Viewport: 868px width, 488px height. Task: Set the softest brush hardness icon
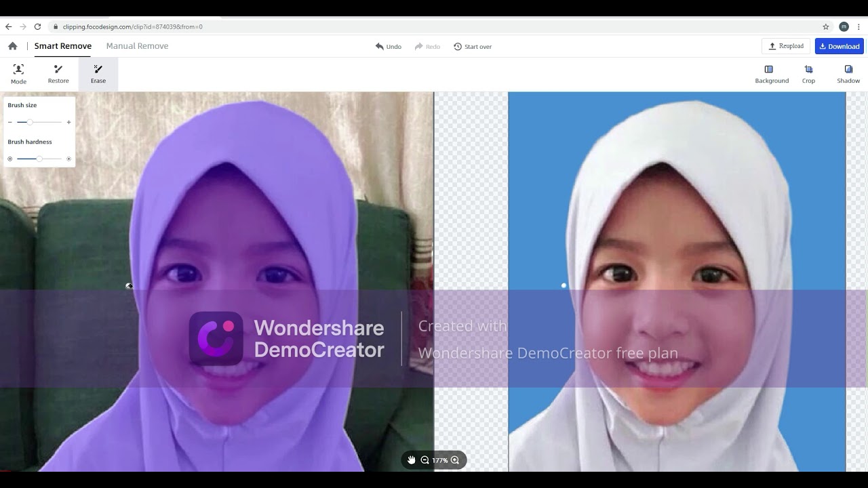pos(10,159)
